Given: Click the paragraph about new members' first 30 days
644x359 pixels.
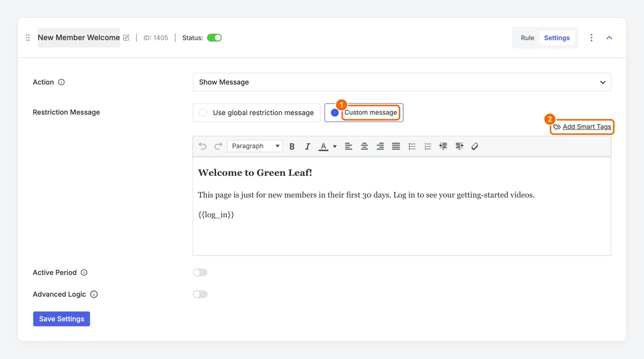Looking at the screenshot, I should 366,195.
